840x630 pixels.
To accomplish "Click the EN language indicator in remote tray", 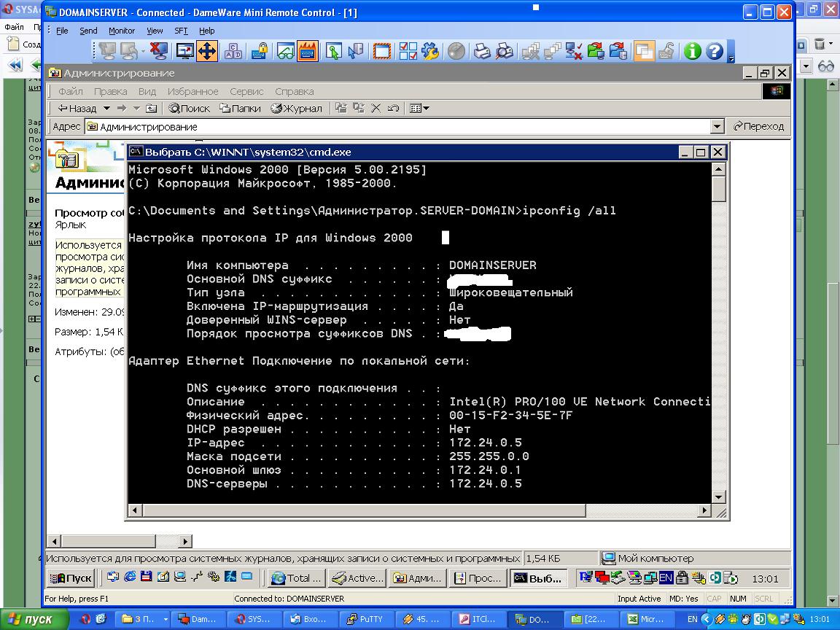I will click(x=666, y=578).
